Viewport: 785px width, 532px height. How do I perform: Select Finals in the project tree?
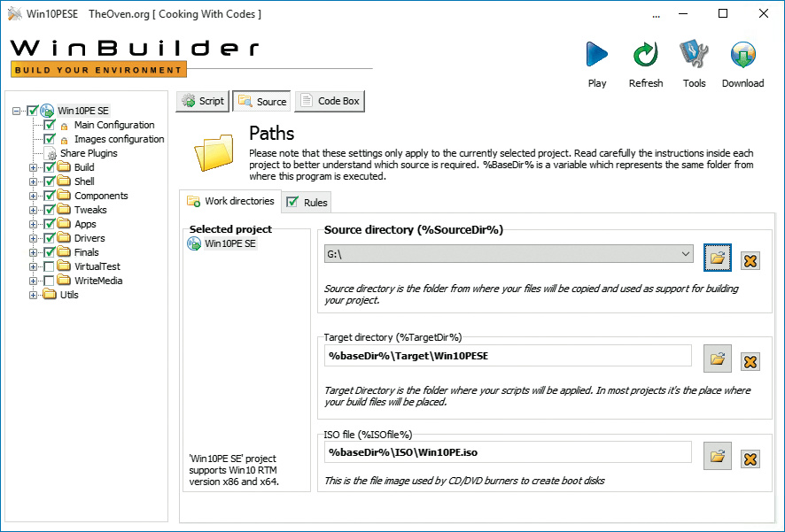[87, 252]
